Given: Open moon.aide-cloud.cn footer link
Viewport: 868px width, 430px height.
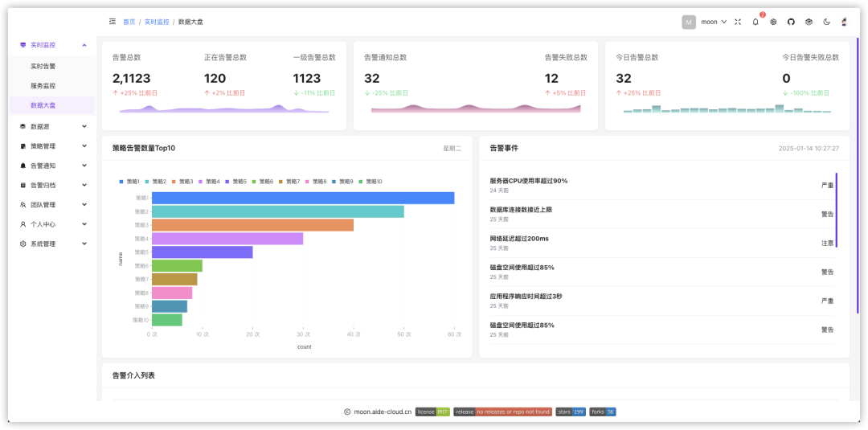Looking at the screenshot, I should (383, 412).
